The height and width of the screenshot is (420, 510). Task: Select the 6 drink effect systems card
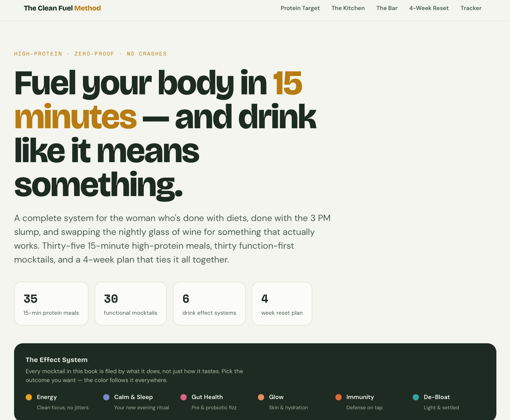click(x=209, y=303)
